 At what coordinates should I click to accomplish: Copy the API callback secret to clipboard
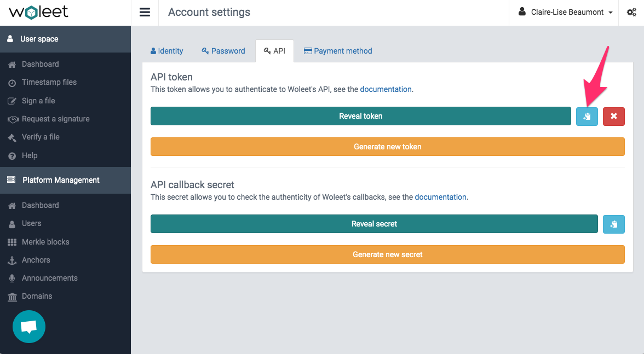coord(613,224)
